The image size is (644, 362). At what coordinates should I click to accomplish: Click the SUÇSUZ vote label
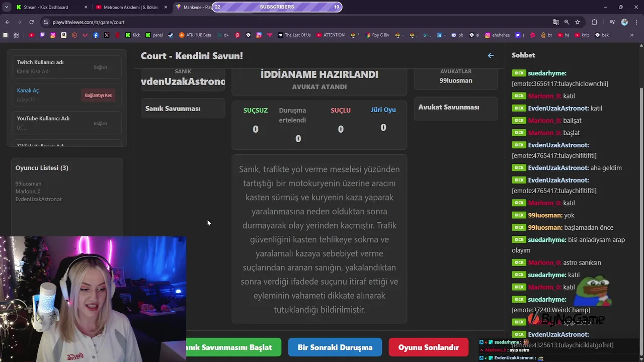256,110
